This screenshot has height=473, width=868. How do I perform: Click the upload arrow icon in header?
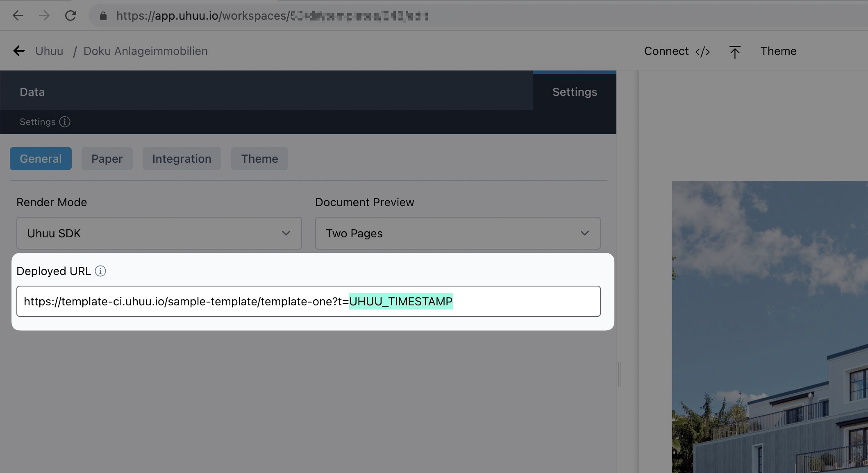735,52
